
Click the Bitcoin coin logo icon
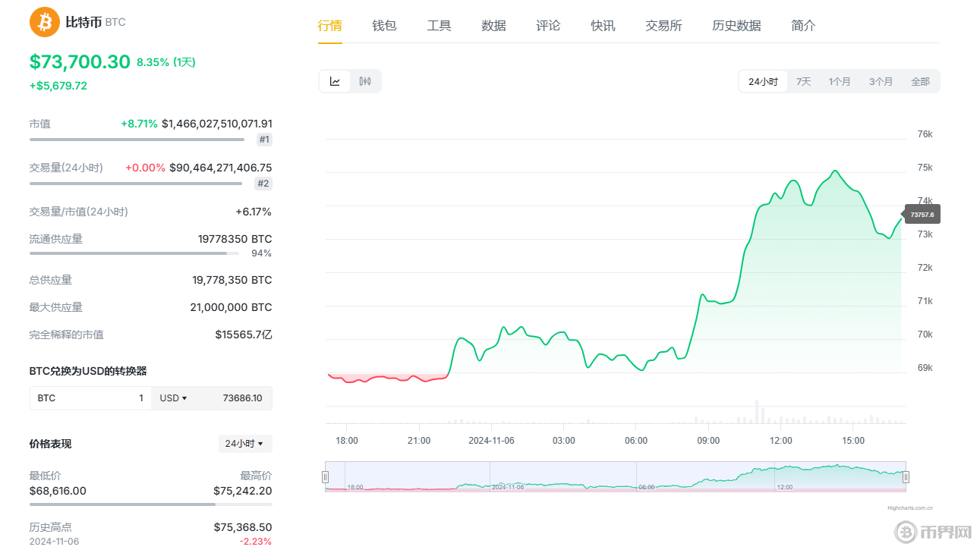tap(43, 22)
